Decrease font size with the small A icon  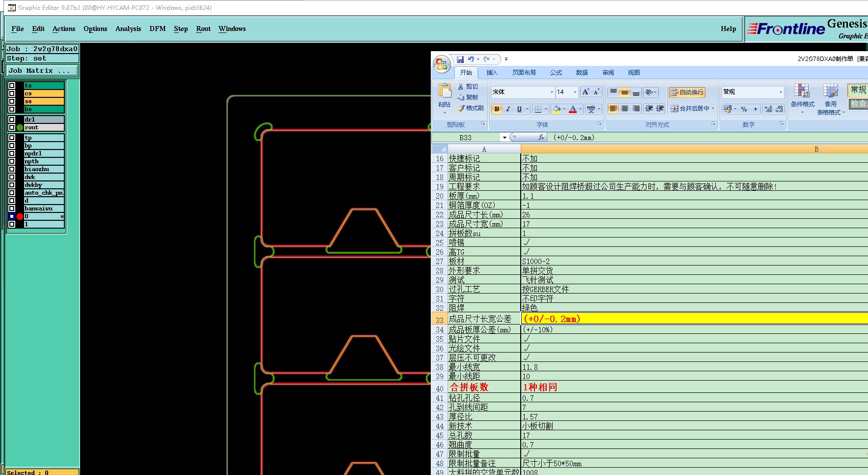(x=596, y=92)
